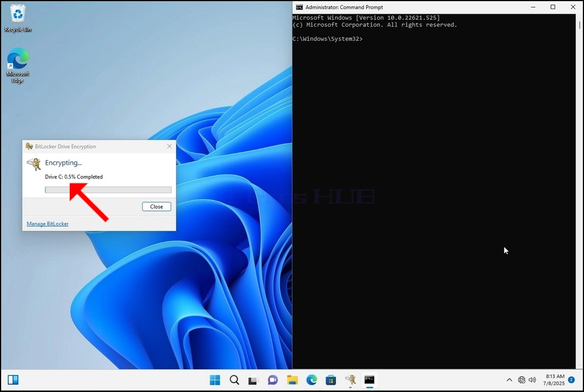Show hidden system tray icons
The height and width of the screenshot is (392, 584).
coord(509,380)
